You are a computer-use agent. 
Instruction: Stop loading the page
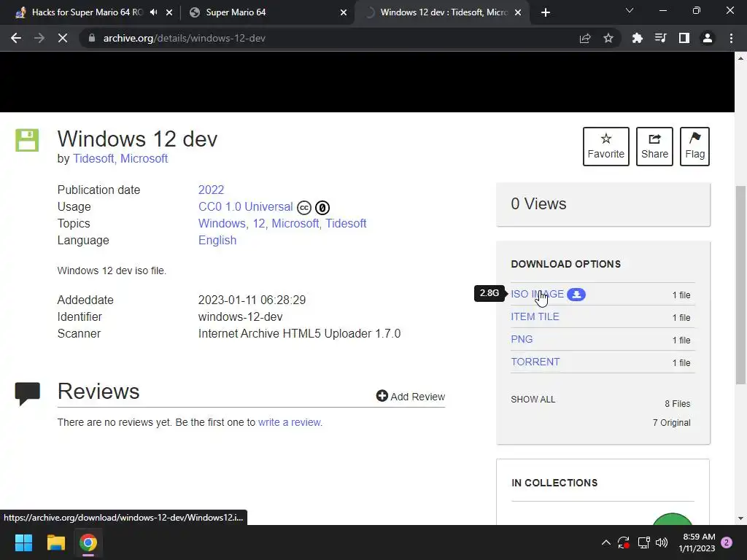pyautogui.click(x=63, y=38)
